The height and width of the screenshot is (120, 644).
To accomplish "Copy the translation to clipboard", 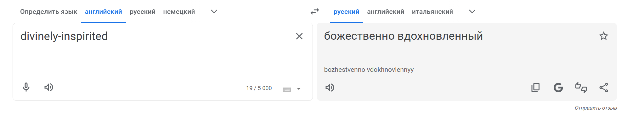I will click(535, 88).
